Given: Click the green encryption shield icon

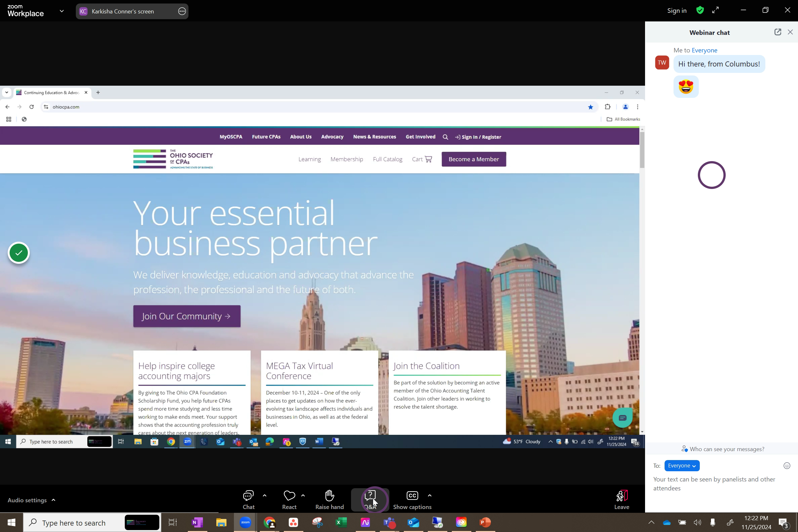Looking at the screenshot, I should click(700, 11).
